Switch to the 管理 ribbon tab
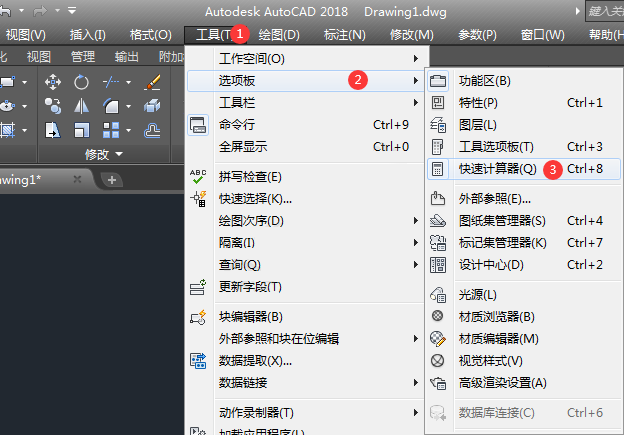The image size is (624, 435). click(x=83, y=57)
